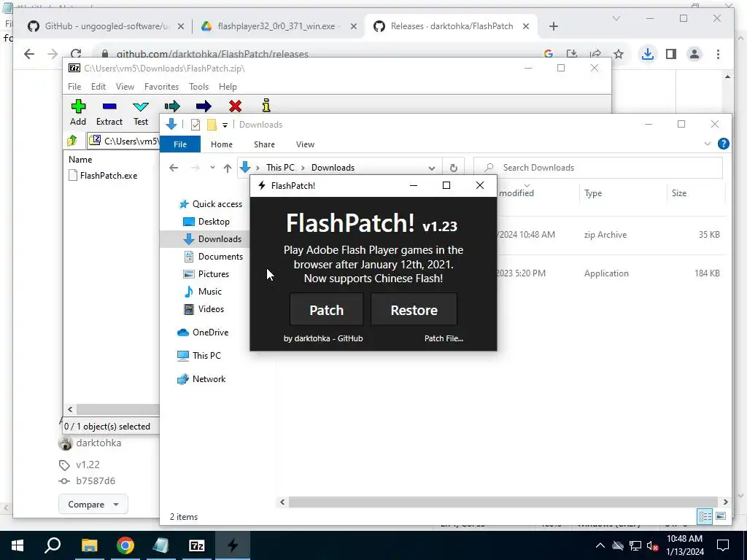Expand the Explorer ribbon chevron

[x=708, y=144]
